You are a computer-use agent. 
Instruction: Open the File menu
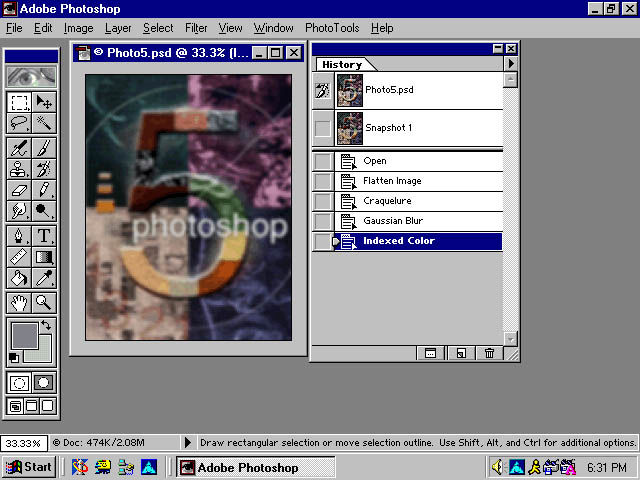coord(14,28)
